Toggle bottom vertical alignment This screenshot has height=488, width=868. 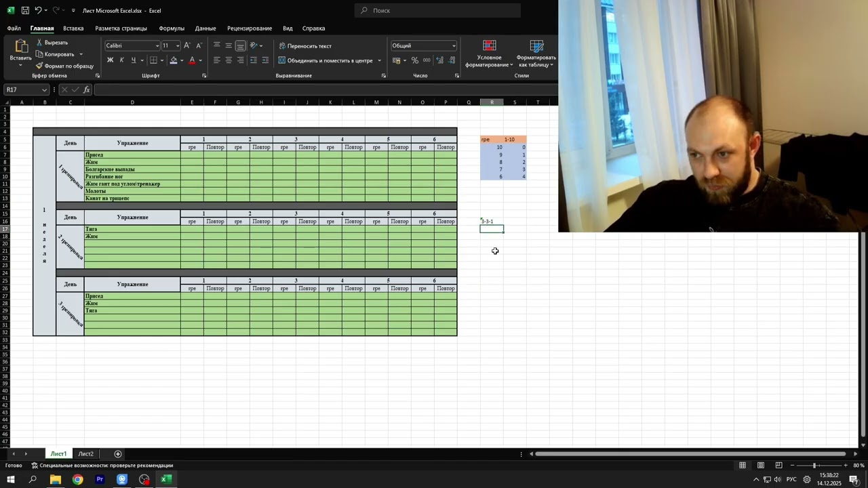tap(241, 45)
